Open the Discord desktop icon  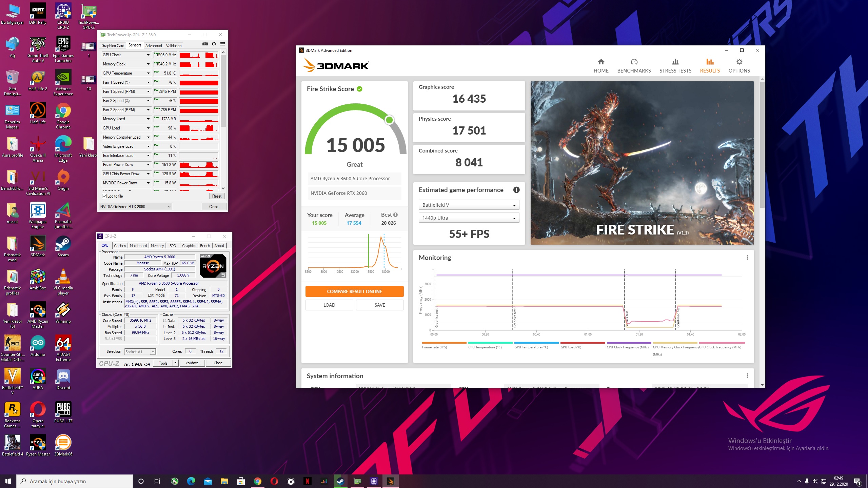click(x=63, y=379)
